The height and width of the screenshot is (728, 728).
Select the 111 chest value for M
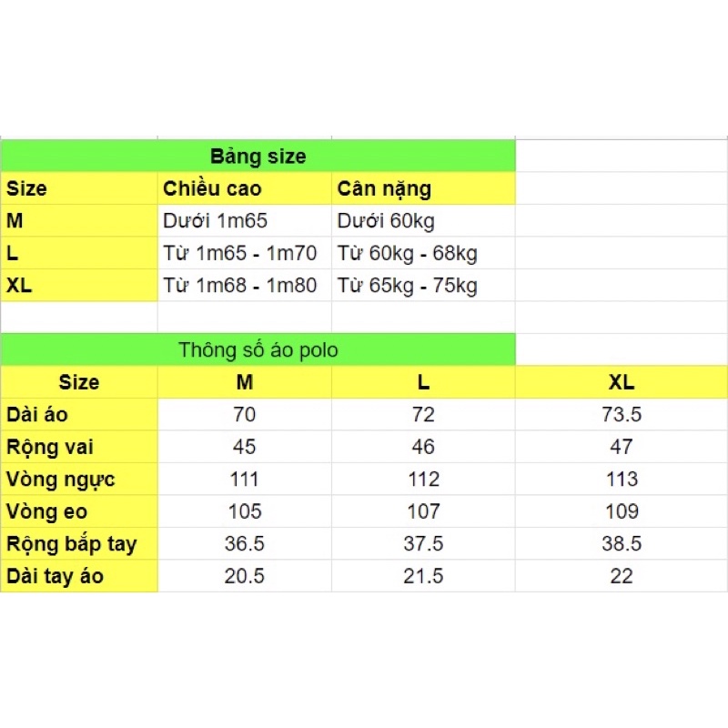[245, 480]
